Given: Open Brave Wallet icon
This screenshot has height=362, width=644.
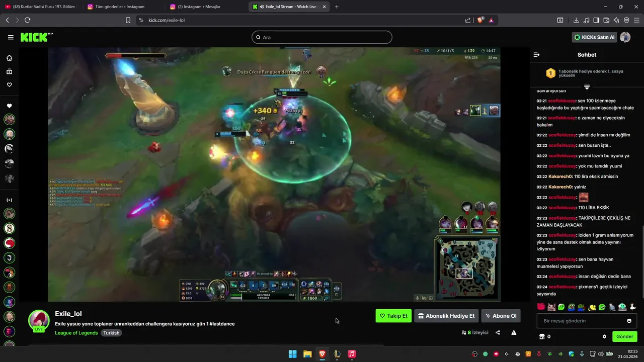Looking at the screenshot, I should (x=606, y=20).
